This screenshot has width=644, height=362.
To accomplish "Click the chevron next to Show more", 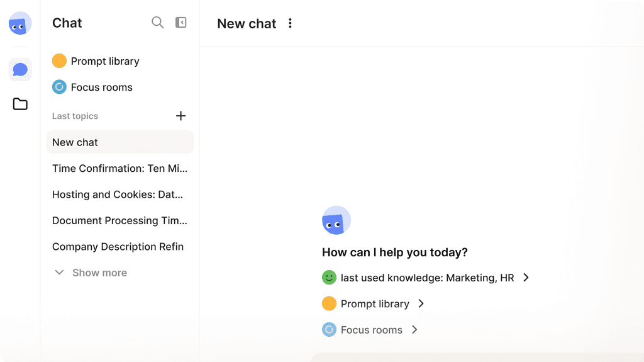I will (x=60, y=273).
